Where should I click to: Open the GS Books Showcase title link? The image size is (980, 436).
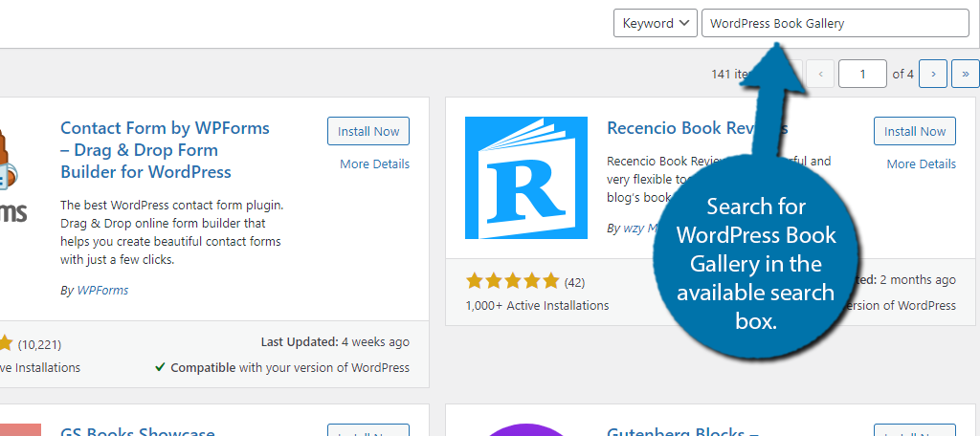click(138, 431)
